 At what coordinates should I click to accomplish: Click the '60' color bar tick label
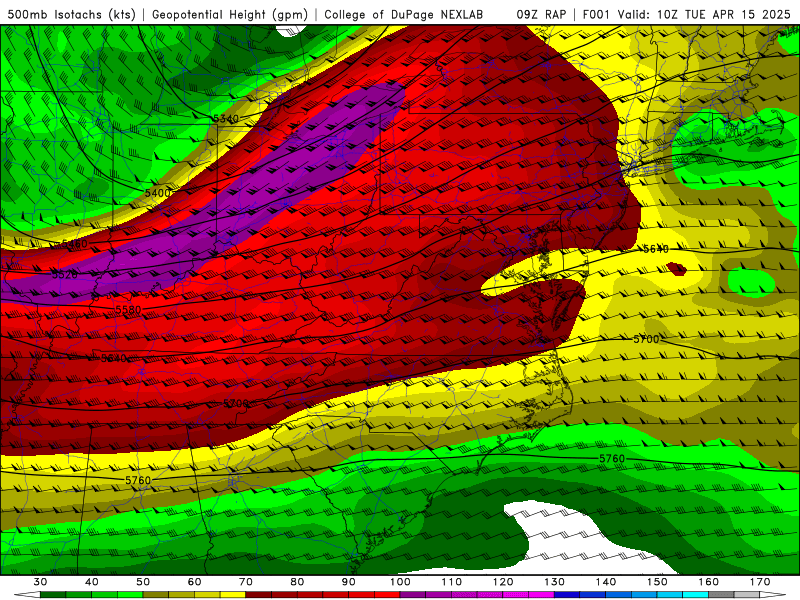(x=194, y=582)
